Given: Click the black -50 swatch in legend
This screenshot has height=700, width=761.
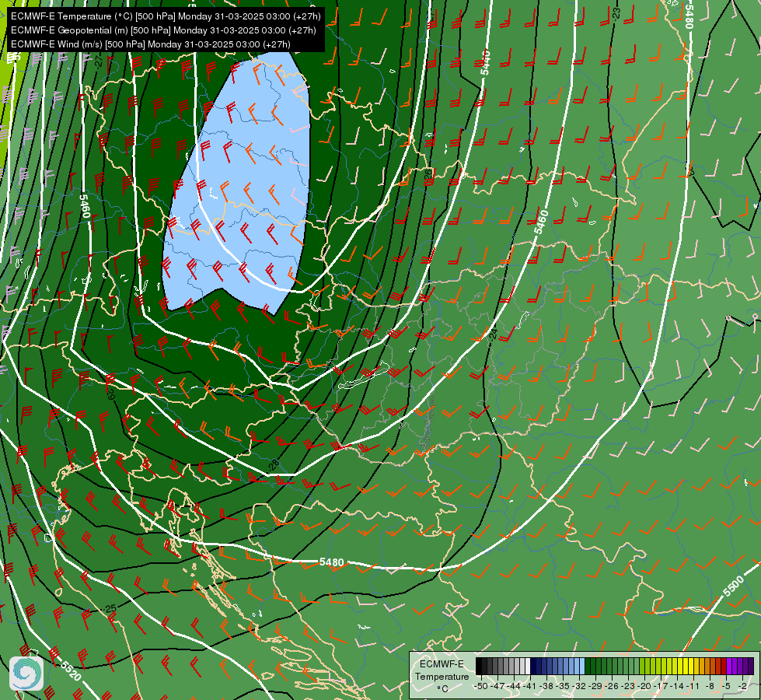Looking at the screenshot, I should 479,666.
